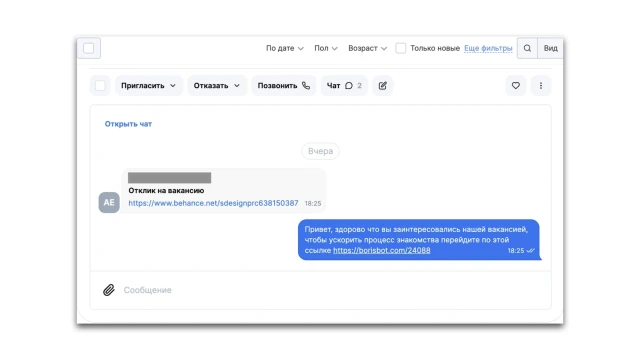Expand the Отказать dropdown button

point(217,86)
